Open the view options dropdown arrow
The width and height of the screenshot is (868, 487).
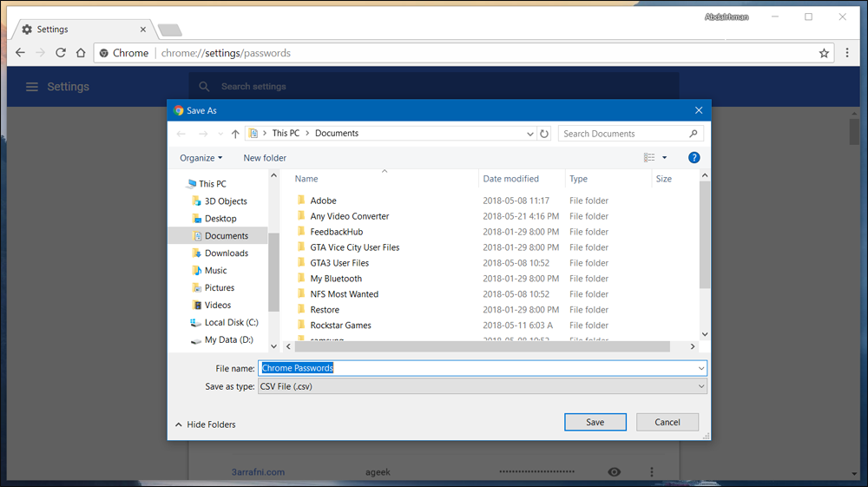point(664,158)
